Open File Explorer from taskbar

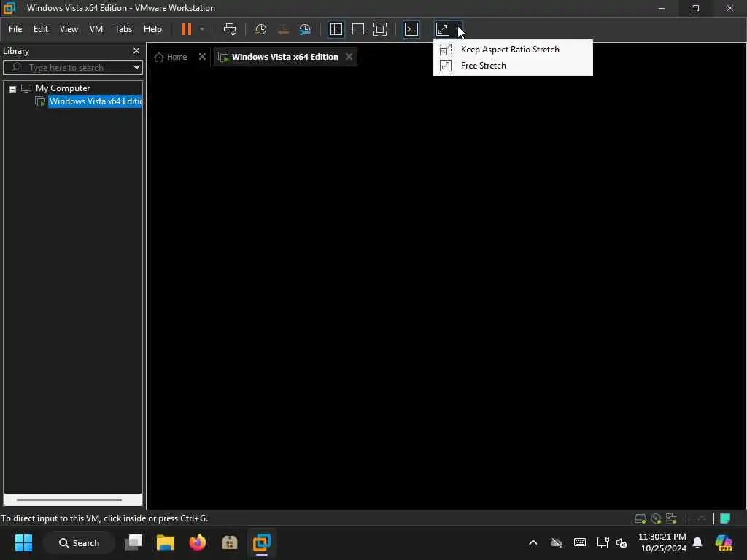click(x=166, y=542)
